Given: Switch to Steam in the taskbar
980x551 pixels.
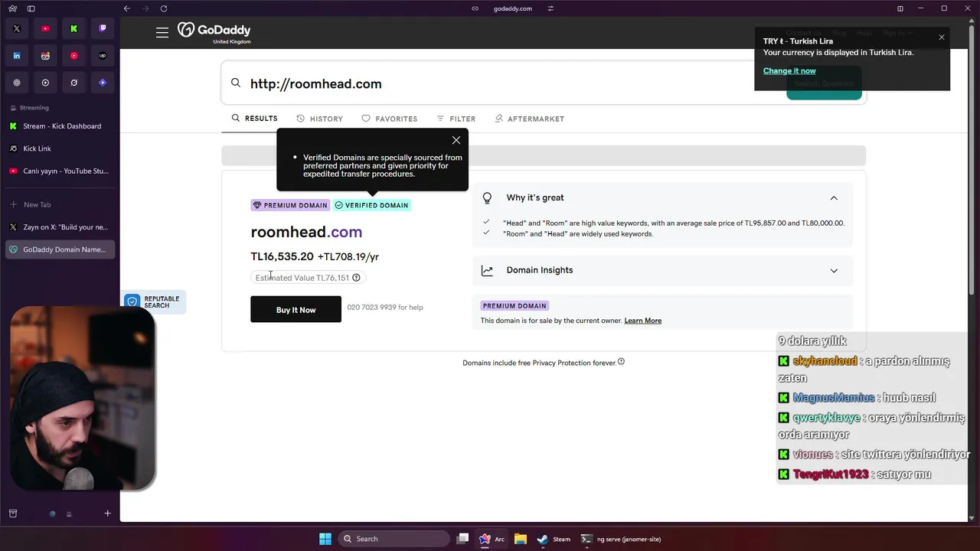Looking at the screenshot, I should point(554,539).
